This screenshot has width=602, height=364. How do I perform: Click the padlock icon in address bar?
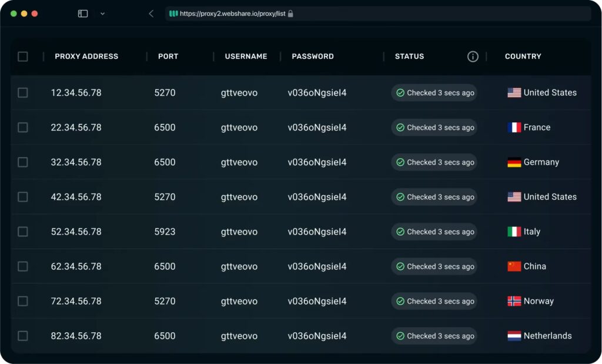click(x=290, y=14)
